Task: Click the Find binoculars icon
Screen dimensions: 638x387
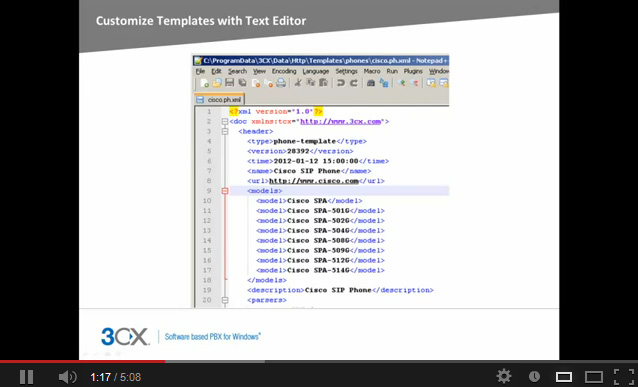Action: 370,83
